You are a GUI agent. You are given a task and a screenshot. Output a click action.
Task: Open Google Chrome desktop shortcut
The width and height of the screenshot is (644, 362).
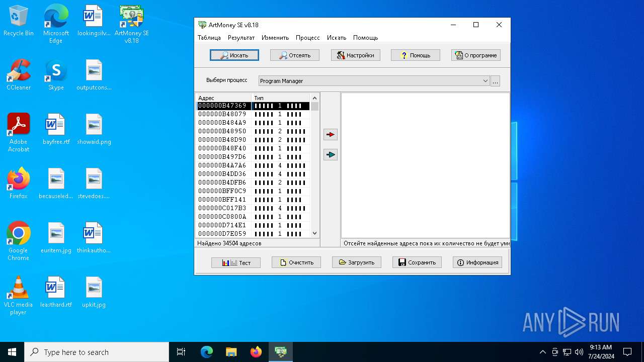tap(19, 241)
